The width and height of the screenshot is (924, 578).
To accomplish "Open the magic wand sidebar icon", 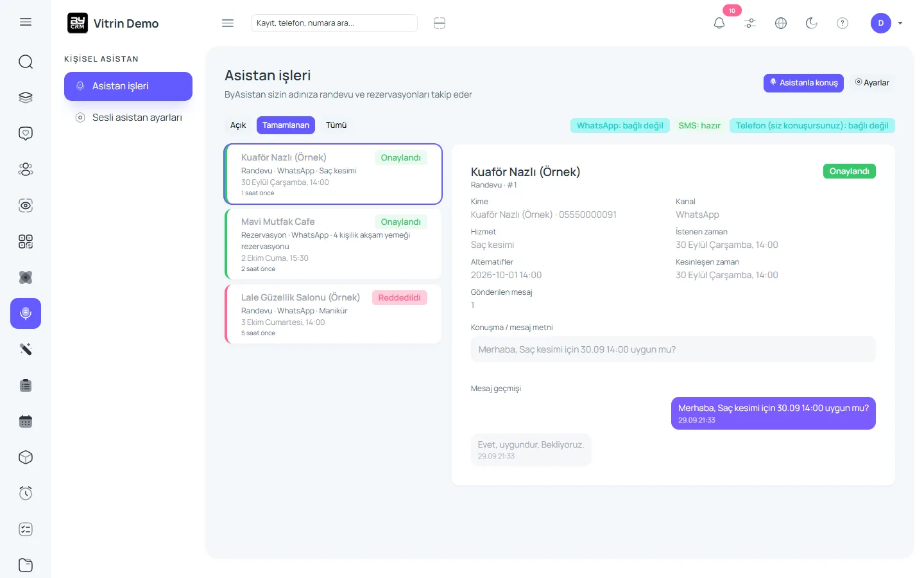I will [26, 349].
